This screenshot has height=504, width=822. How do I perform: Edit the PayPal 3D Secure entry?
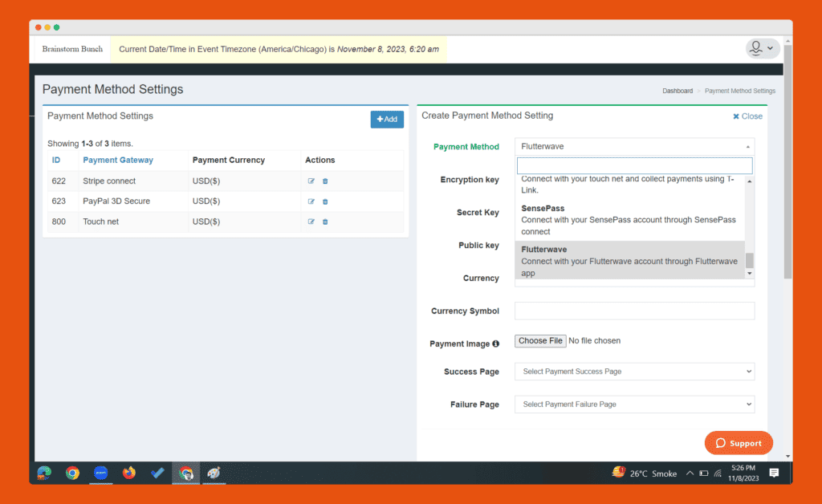pos(311,201)
